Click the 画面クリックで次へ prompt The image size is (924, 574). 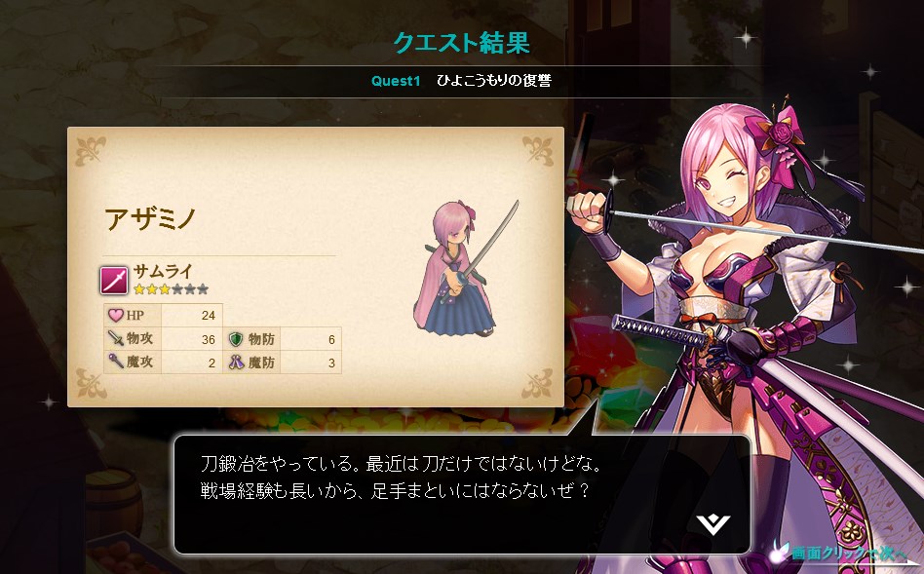coord(849,553)
